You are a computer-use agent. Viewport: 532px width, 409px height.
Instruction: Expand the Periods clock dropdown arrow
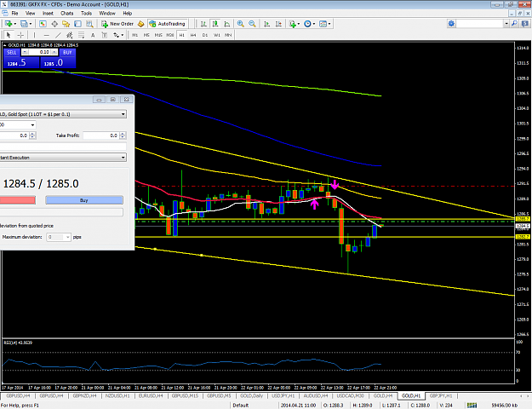coord(314,24)
